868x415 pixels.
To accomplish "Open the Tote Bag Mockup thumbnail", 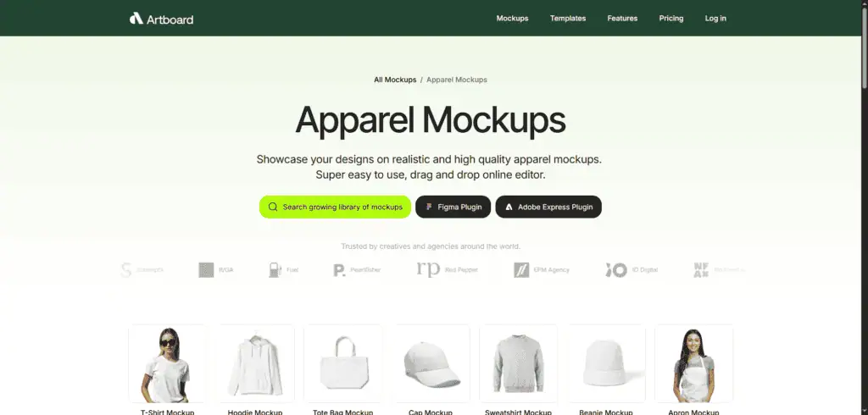I will click(342, 363).
